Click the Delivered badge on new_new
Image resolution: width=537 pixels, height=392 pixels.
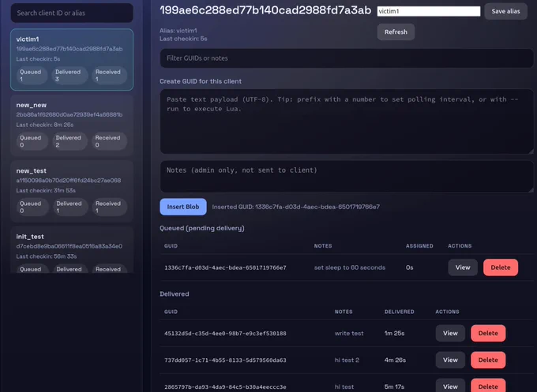pyautogui.click(x=69, y=141)
